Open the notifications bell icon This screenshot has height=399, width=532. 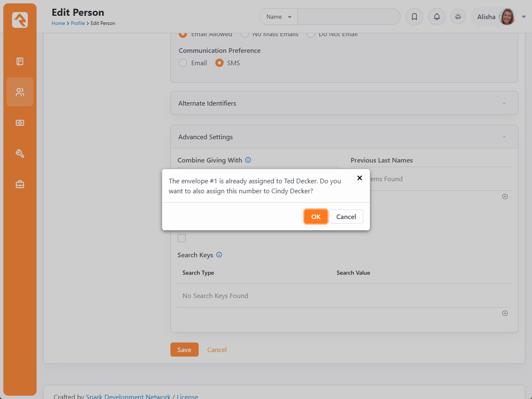[x=437, y=17]
